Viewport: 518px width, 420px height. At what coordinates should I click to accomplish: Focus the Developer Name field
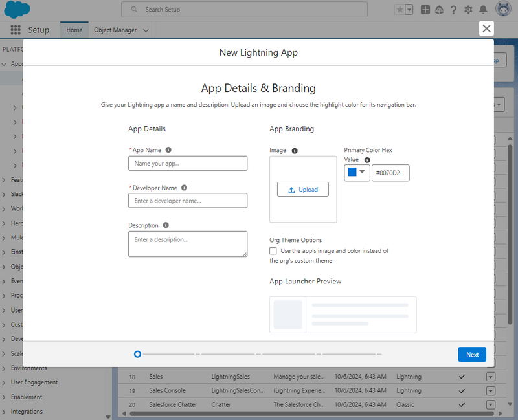coord(188,201)
